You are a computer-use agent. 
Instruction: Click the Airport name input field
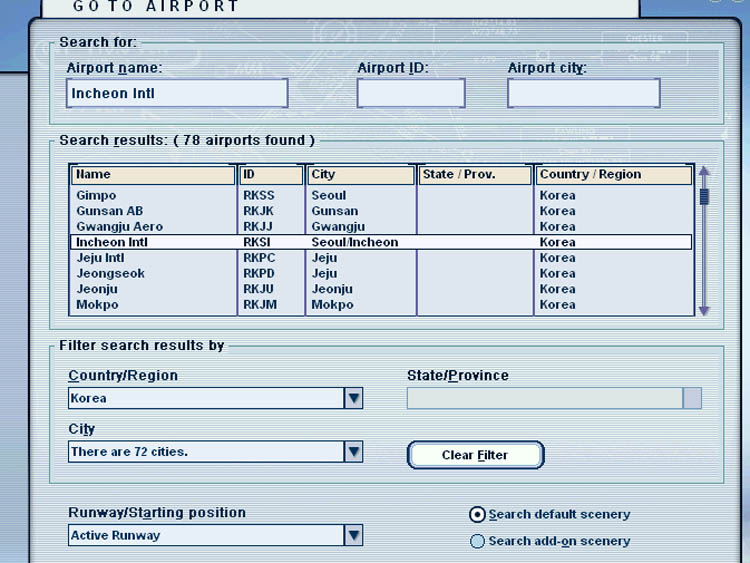tap(177, 93)
